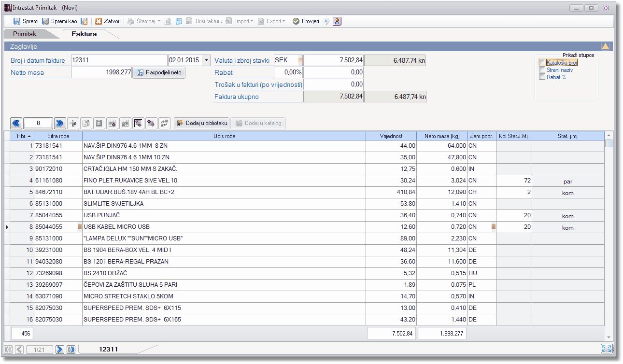Click the Zem.podr. column header
The image size is (623, 364).
click(481, 136)
